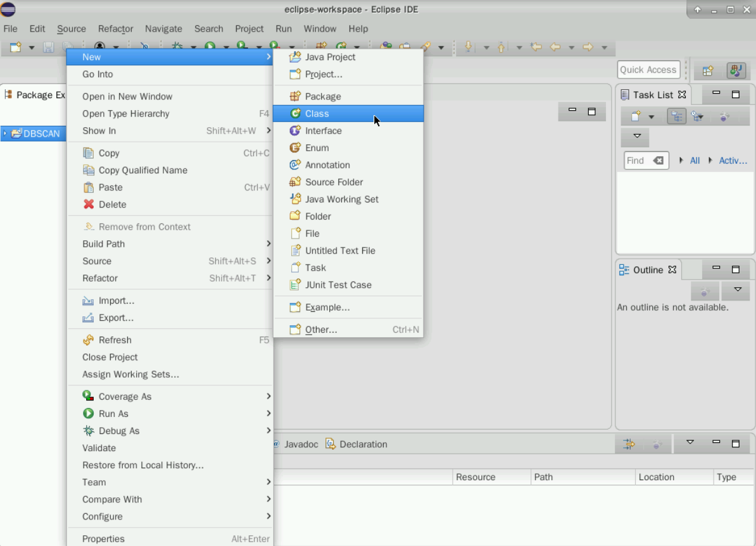Expand the DBSCAN project tree node
The height and width of the screenshot is (546, 756).
[5, 133]
